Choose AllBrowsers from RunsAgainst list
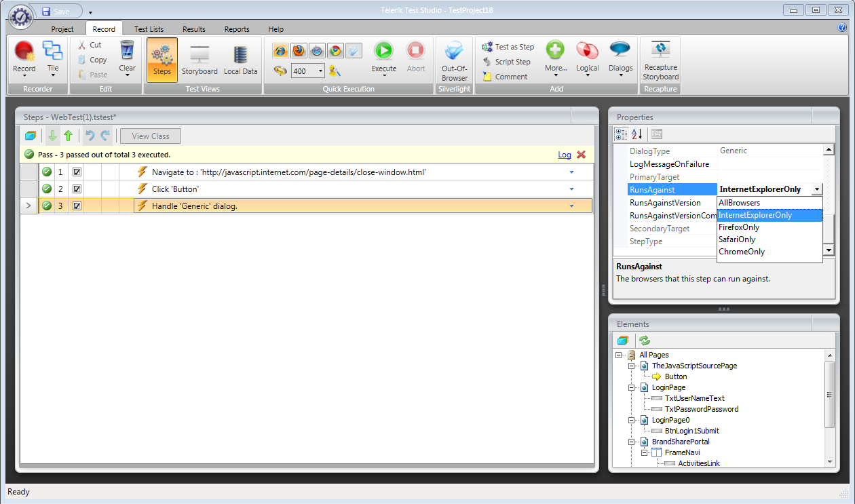The image size is (855, 504). pos(769,203)
